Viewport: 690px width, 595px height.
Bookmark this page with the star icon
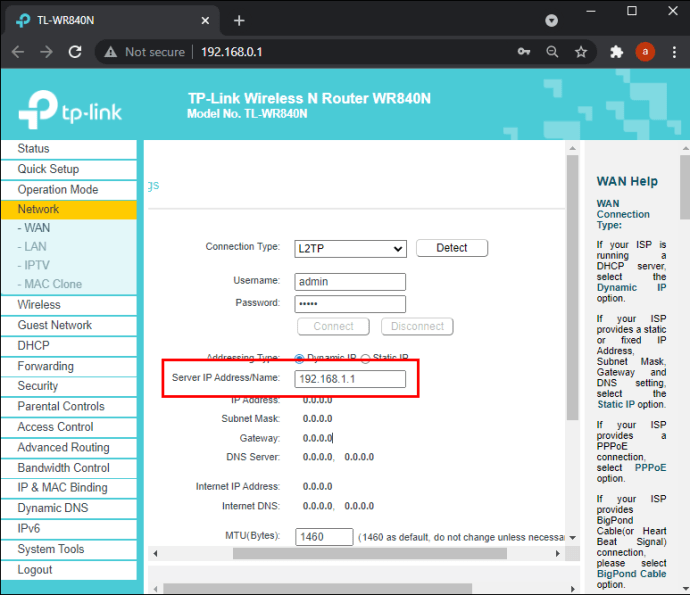pyautogui.click(x=581, y=52)
